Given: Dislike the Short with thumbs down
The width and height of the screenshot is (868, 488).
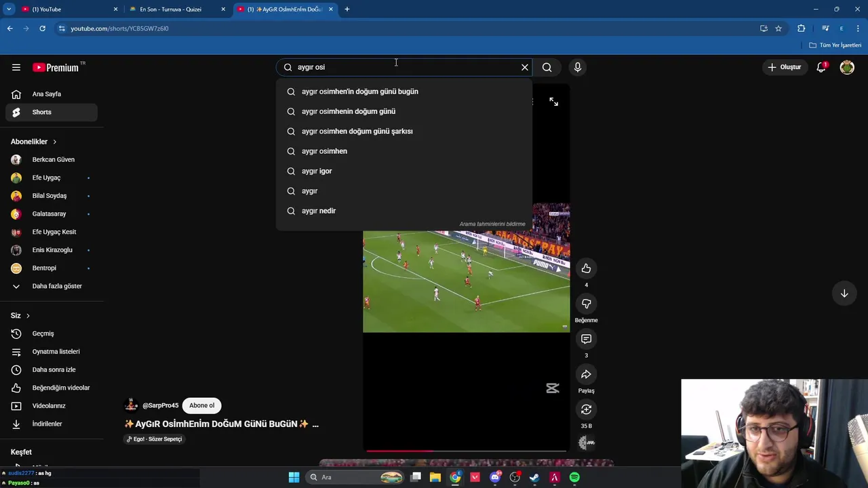Looking at the screenshot, I should (x=586, y=304).
